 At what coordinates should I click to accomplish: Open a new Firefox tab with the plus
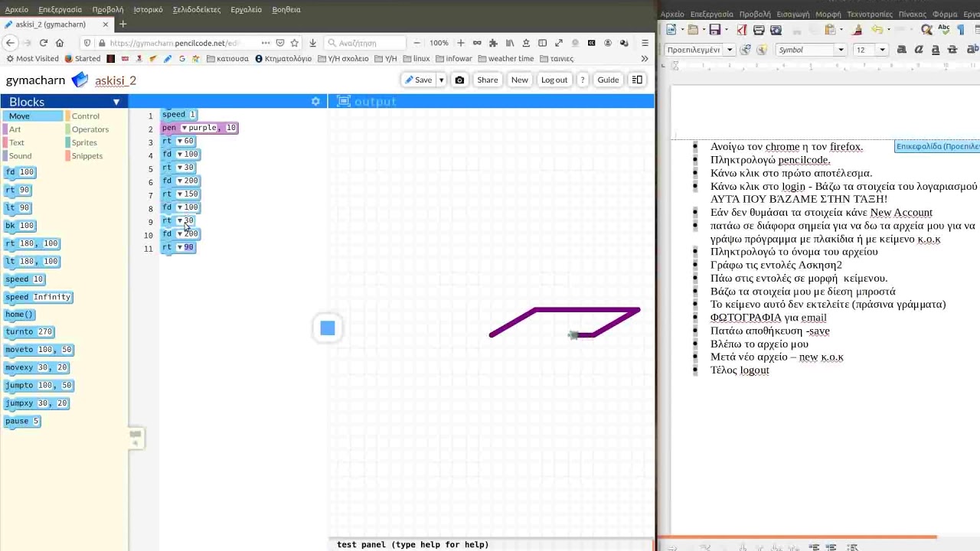click(x=122, y=24)
